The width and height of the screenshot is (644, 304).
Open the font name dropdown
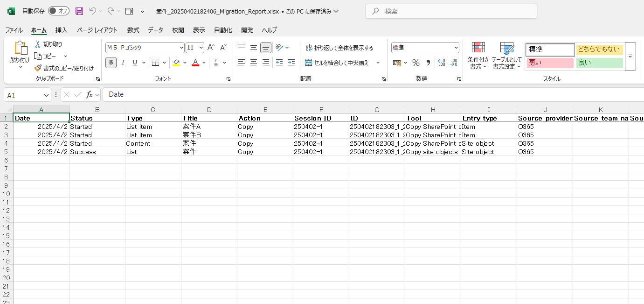[182, 47]
